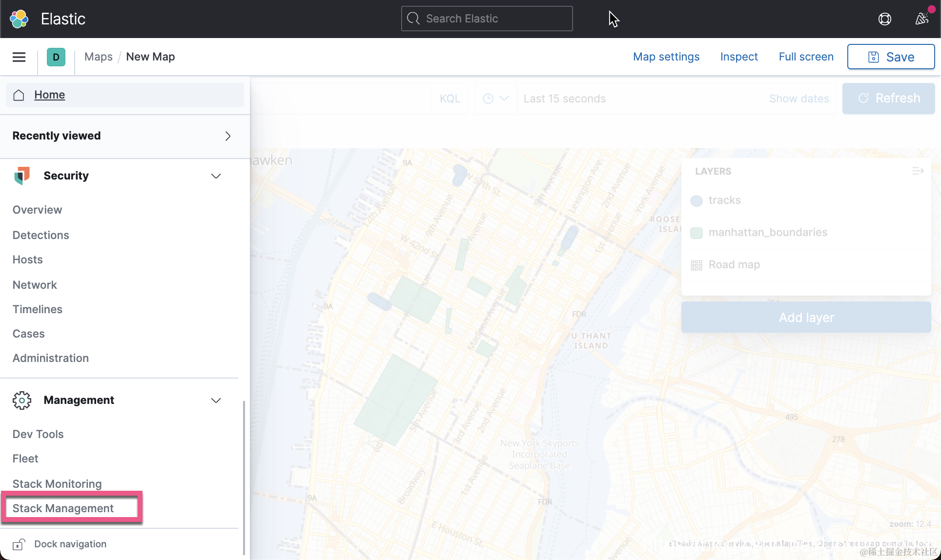This screenshot has height=560, width=941.
Task: Collapse the Security section chevron
Action: [216, 176]
